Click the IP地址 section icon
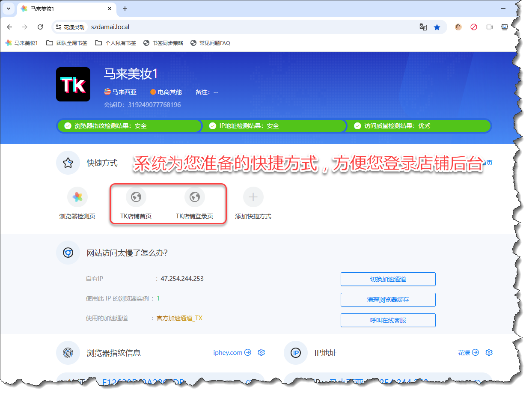 pyautogui.click(x=296, y=353)
